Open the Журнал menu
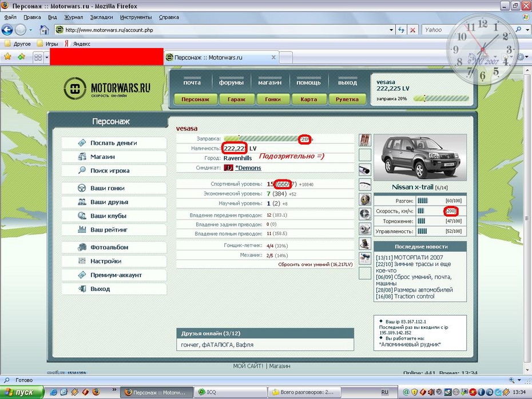Image resolution: width=532 pixels, height=399 pixels. coord(74,17)
